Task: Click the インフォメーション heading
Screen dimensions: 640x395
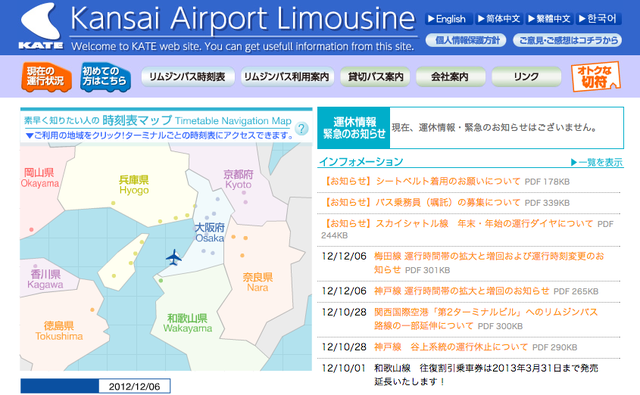Action: point(361,162)
